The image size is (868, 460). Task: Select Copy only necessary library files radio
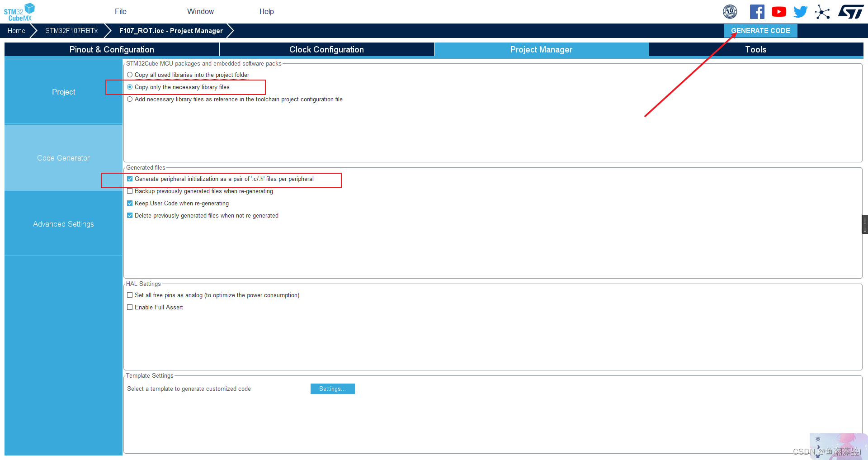click(x=130, y=87)
